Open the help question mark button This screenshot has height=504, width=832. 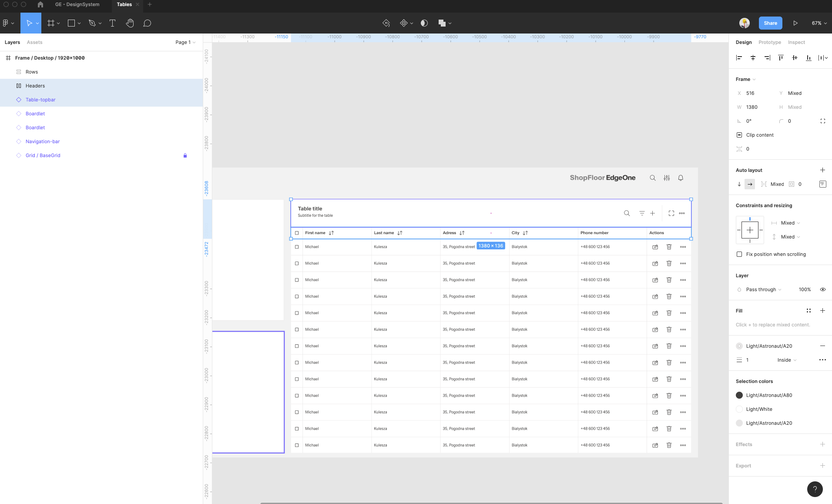[x=815, y=489]
